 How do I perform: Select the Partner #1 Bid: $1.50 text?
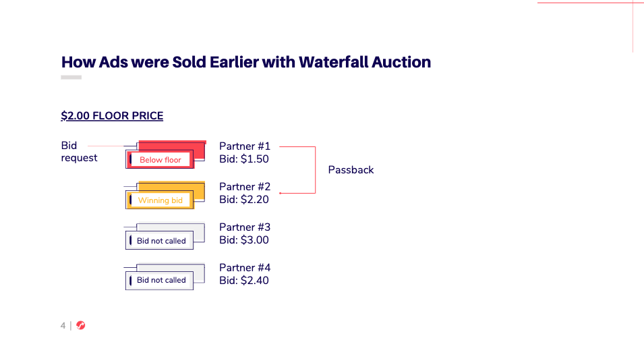(245, 152)
